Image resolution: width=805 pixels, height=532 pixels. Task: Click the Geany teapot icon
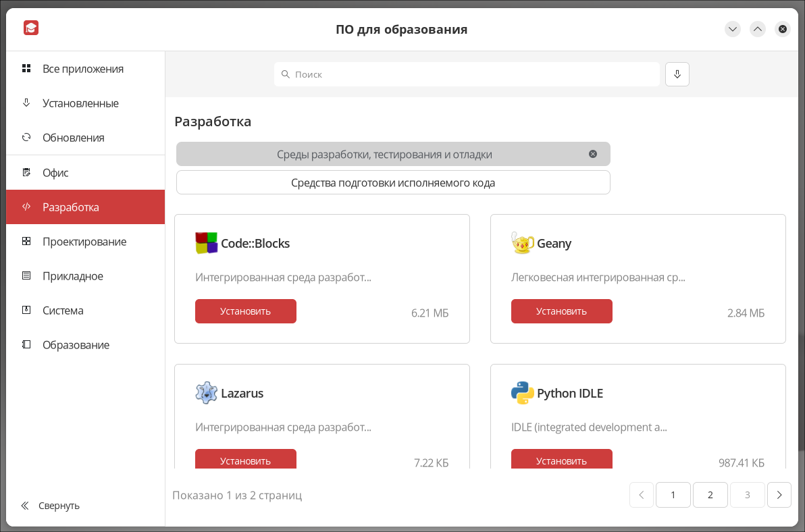[x=522, y=242]
